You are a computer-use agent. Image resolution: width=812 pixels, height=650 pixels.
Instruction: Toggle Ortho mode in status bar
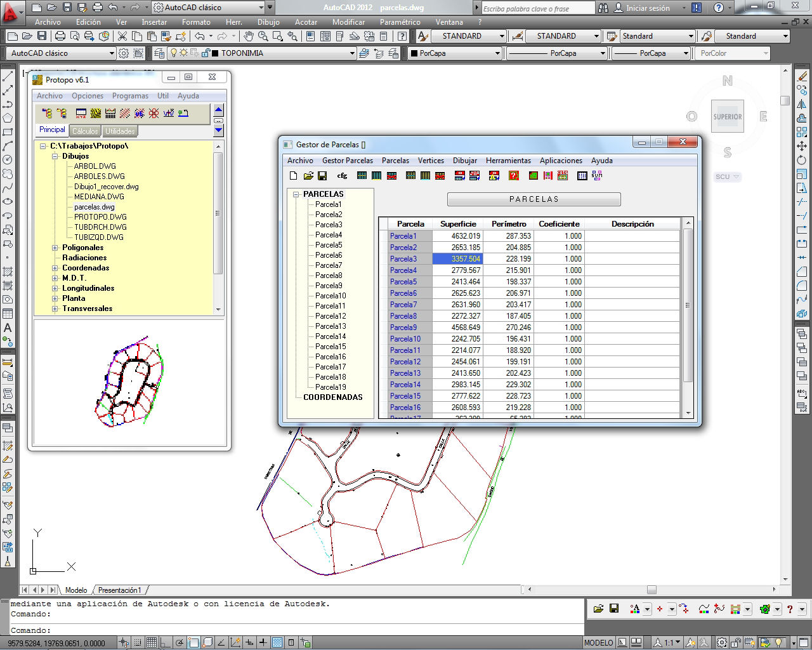click(166, 642)
